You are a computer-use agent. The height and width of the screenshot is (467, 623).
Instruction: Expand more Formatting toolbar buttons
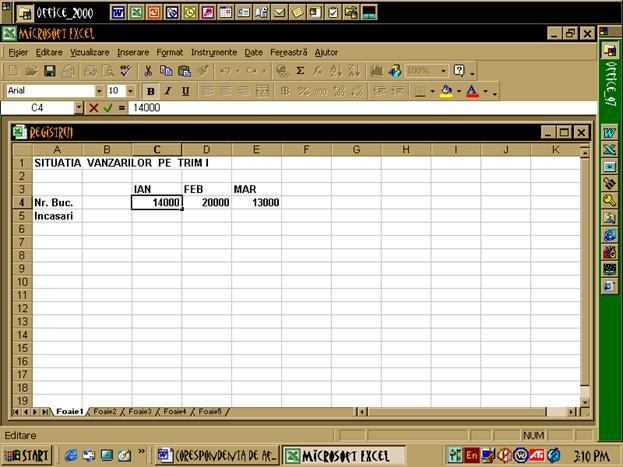[x=495, y=92]
